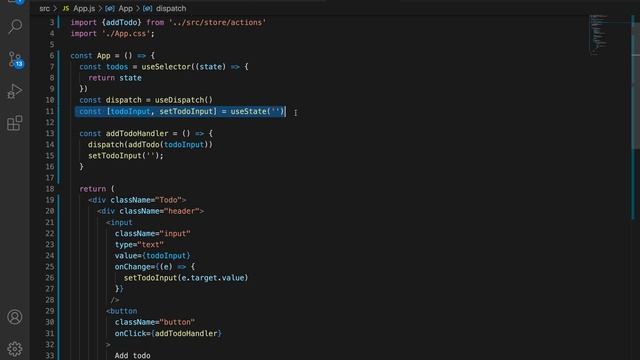The height and width of the screenshot is (360, 640).
Task: Click 'onChange' attribute on line 25
Action: tap(133, 267)
